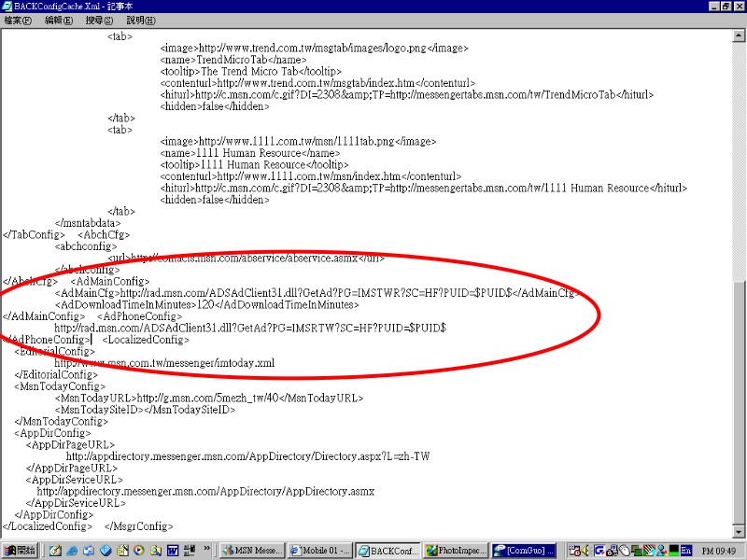The image size is (747, 560).
Task: Click the blue diamond Quick Launch icon
Action: [x=106, y=551]
